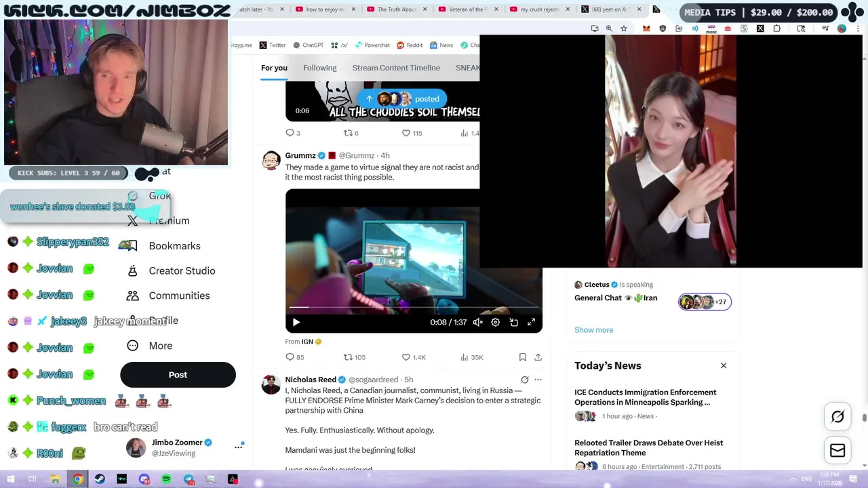Image resolution: width=868 pixels, height=488 pixels.
Task: Like the top post with 115 likes
Action: click(412, 133)
